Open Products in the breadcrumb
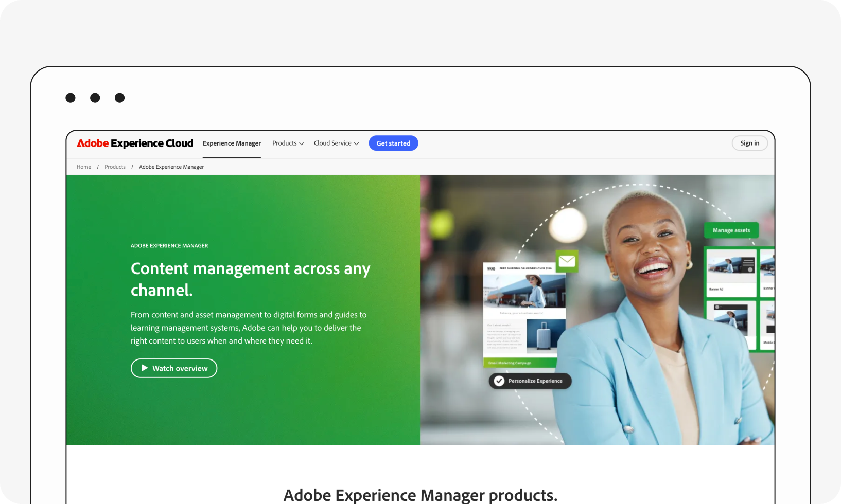This screenshot has height=504, width=841. tap(115, 167)
